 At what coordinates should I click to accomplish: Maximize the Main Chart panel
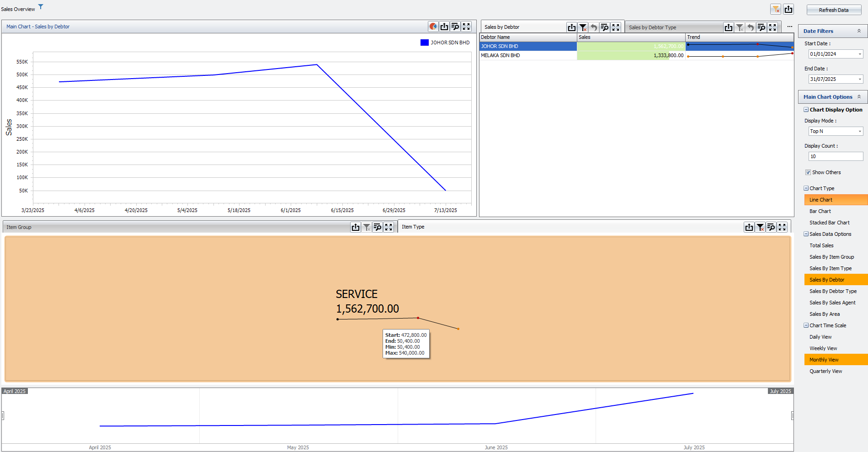[466, 27]
